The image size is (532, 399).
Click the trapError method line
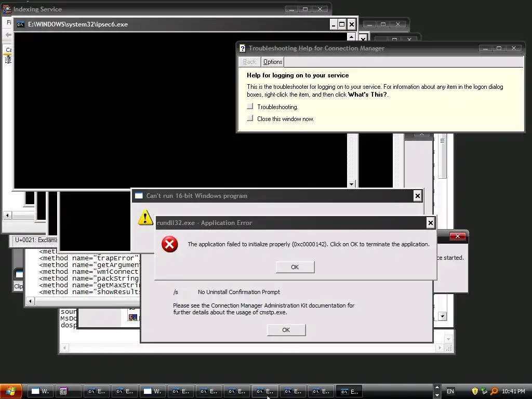(x=89, y=258)
